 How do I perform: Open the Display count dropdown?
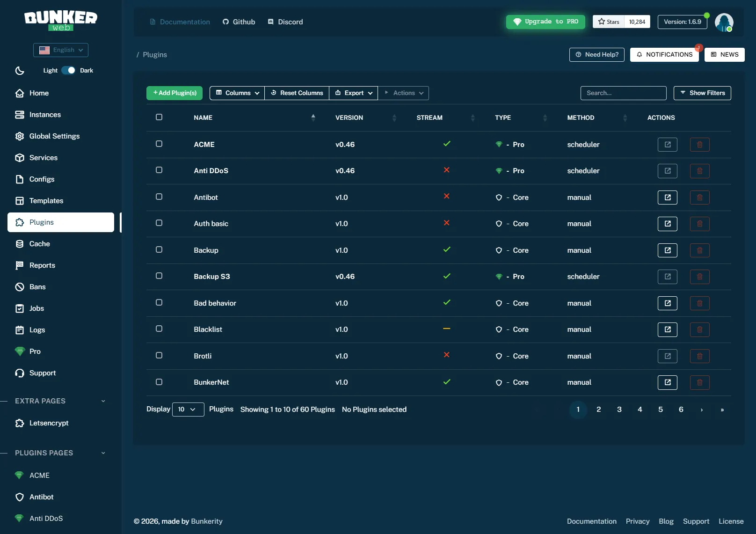tap(188, 409)
